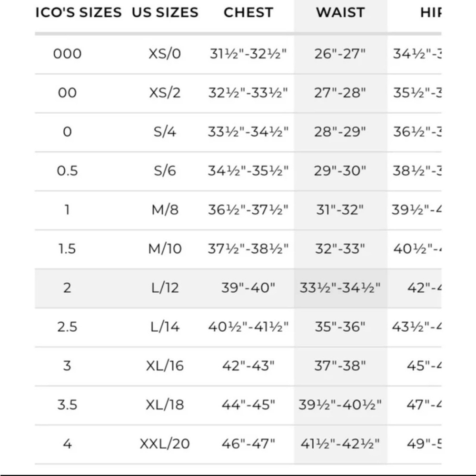
Task: Click waist measurement 33½"-34½"
Action: tap(340, 288)
